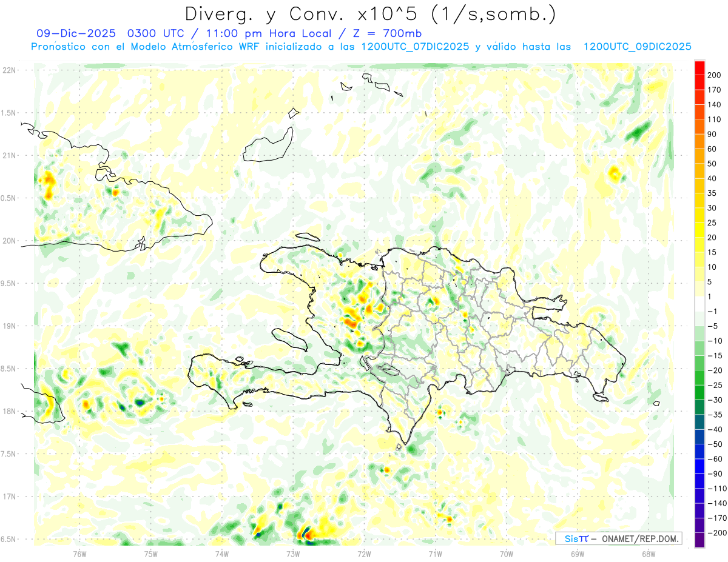Click the 72W longitude label

click(x=364, y=554)
